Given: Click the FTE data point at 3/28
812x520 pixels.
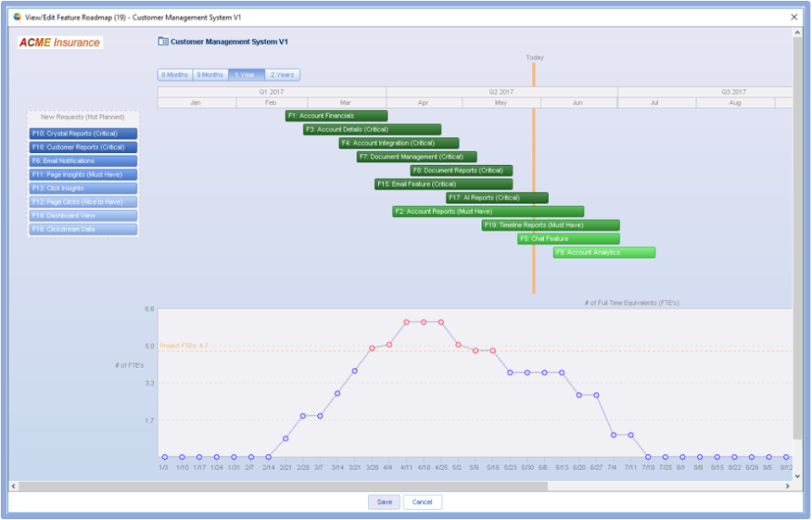Looking at the screenshot, I should pos(372,348).
